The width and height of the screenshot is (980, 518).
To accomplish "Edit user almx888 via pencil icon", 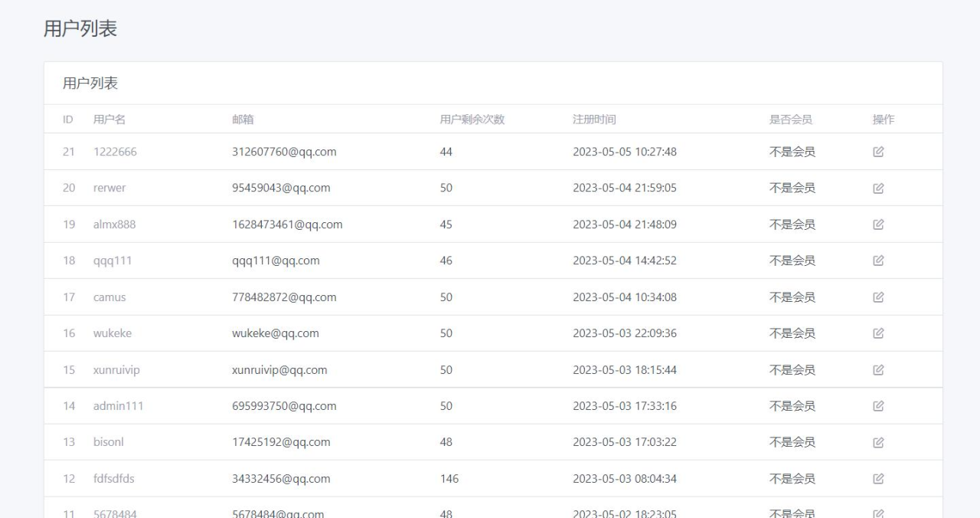I will 878,225.
